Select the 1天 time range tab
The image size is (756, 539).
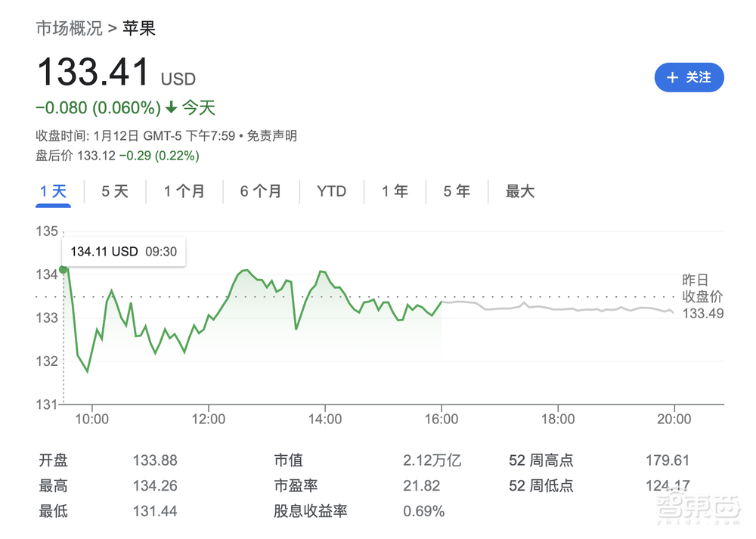(53, 192)
